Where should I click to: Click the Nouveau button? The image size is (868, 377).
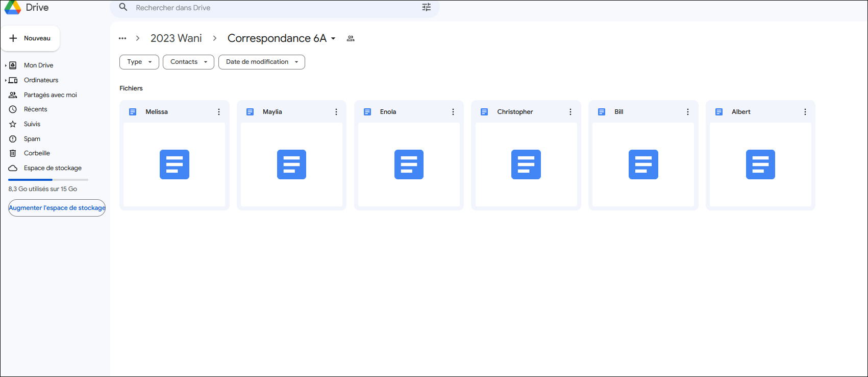30,38
